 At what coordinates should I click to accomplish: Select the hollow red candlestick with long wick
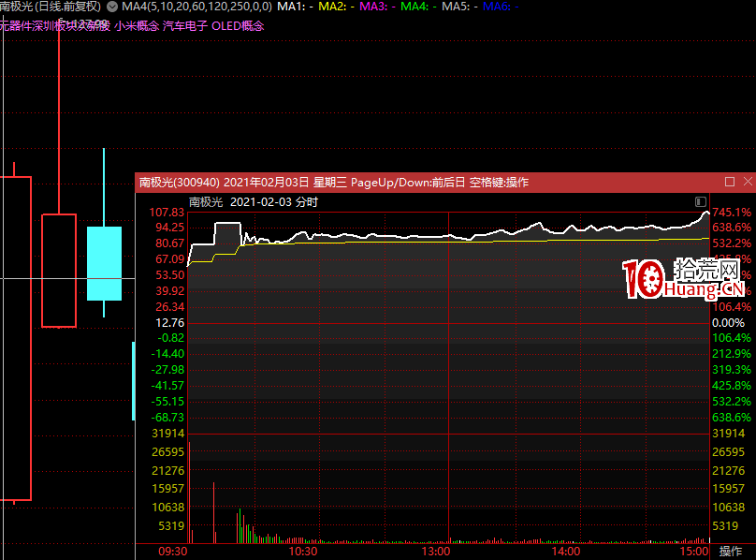coord(59,271)
